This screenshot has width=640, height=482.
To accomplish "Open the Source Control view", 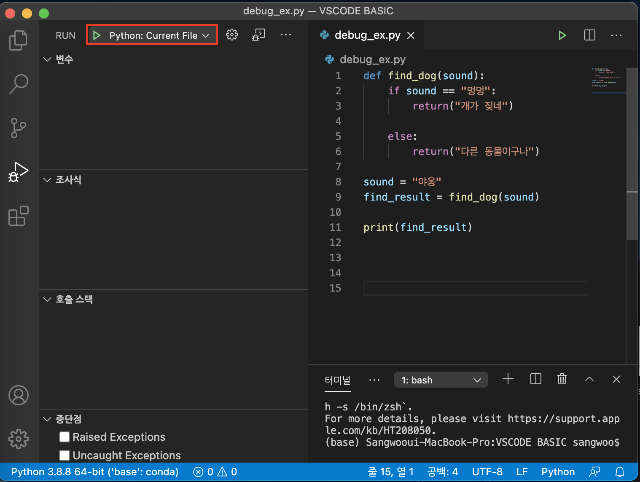I will (x=18, y=128).
